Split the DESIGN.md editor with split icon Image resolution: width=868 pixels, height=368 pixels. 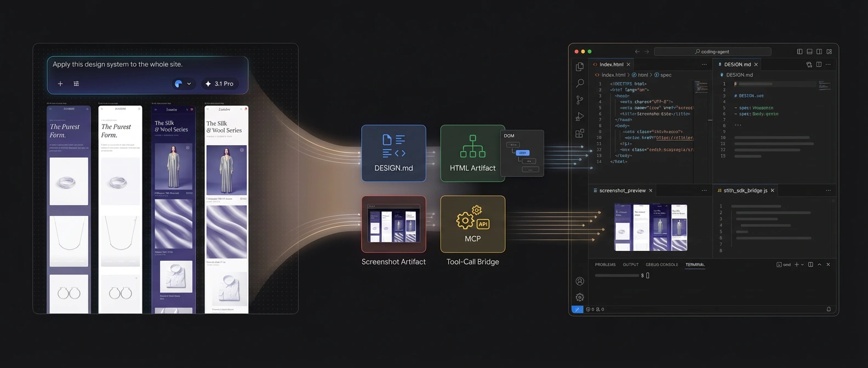pyautogui.click(x=819, y=65)
